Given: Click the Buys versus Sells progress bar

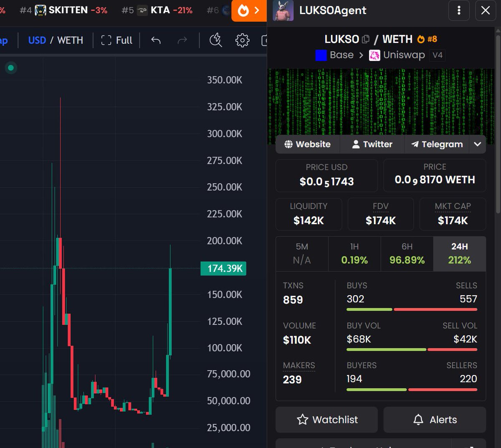Looking at the screenshot, I should tap(412, 310).
